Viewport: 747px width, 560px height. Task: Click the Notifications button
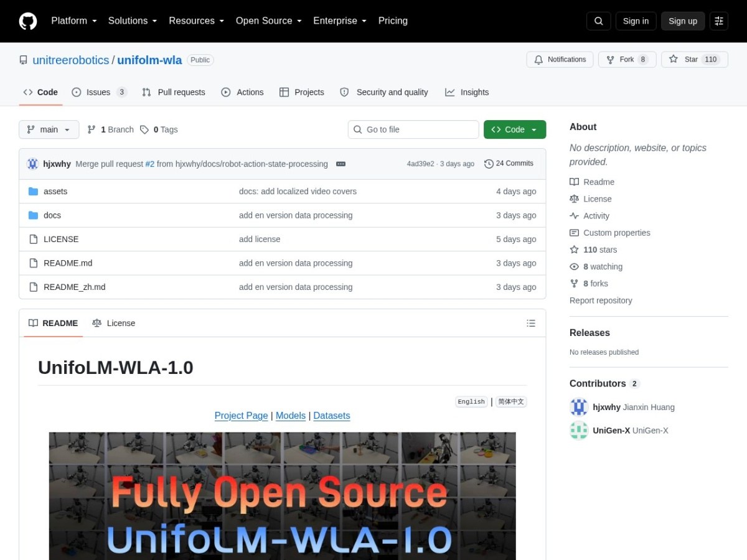(560, 60)
